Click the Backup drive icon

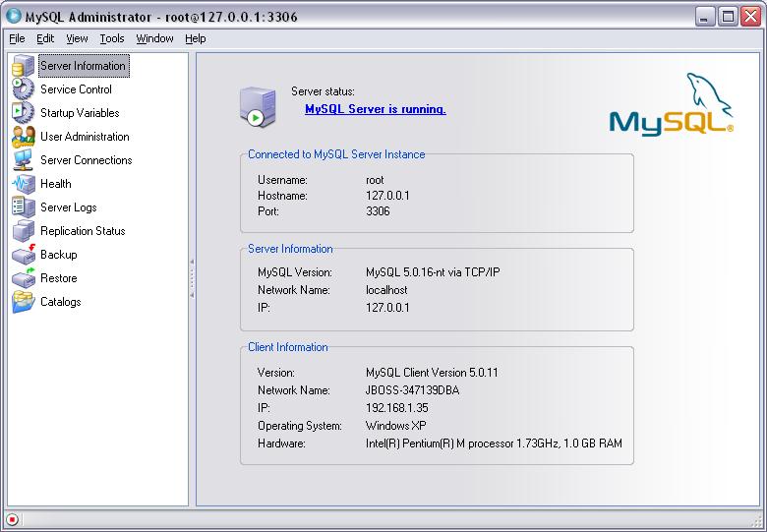click(23, 255)
